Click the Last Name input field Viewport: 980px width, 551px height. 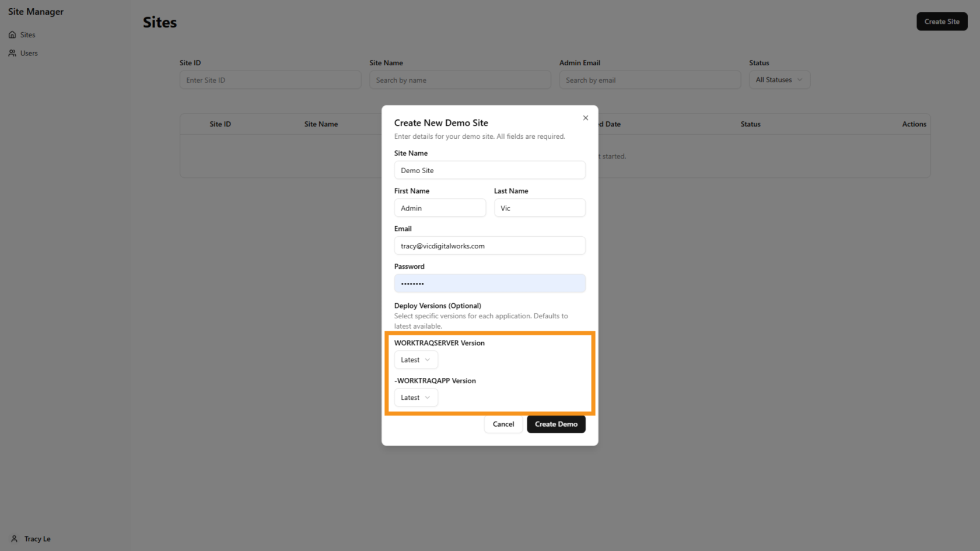(x=539, y=208)
